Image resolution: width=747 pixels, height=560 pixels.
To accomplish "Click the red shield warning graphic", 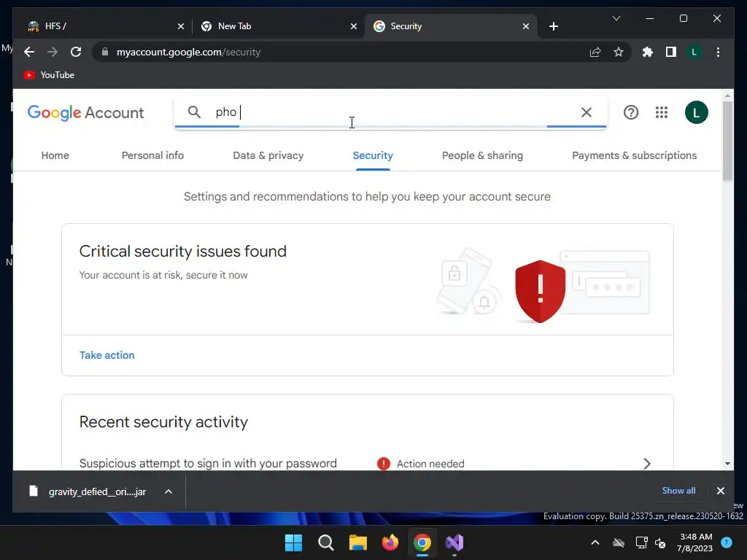I will [541, 292].
